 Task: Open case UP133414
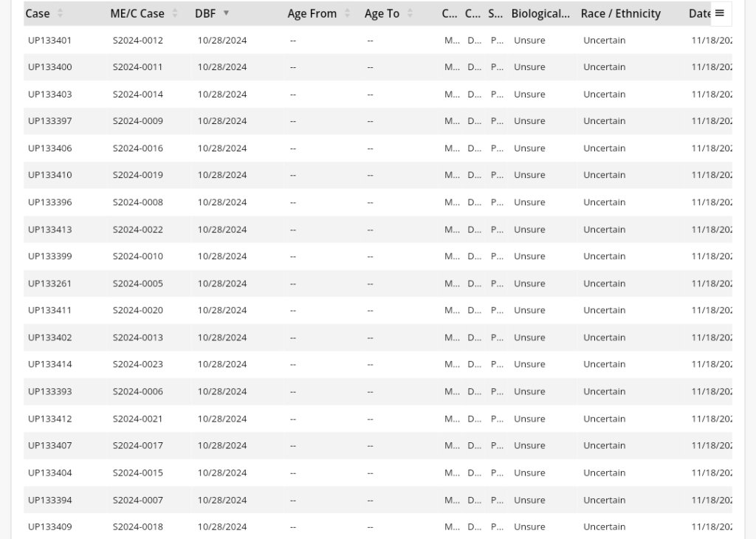tap(50, 365)
